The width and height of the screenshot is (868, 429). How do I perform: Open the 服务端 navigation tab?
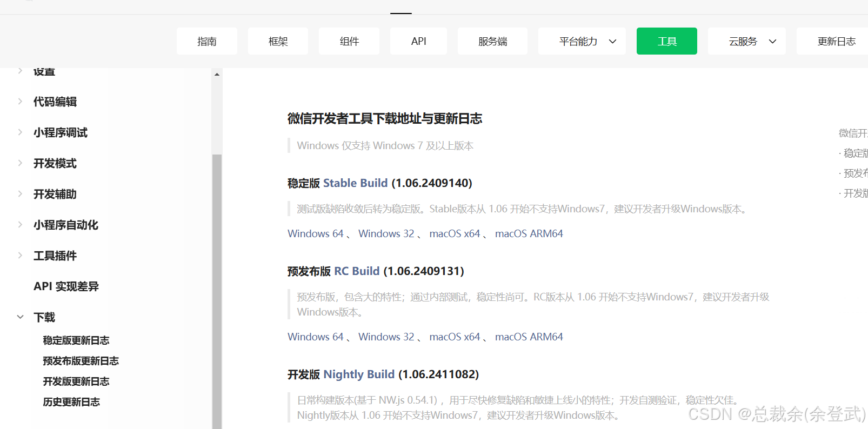[x=492, y=41]
